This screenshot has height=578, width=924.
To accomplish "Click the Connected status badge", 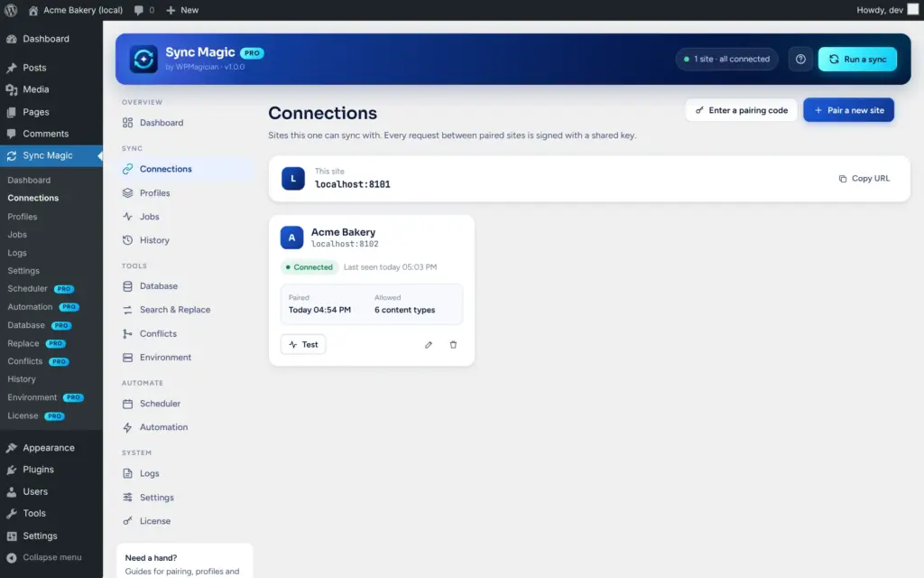I will [310, 267].
